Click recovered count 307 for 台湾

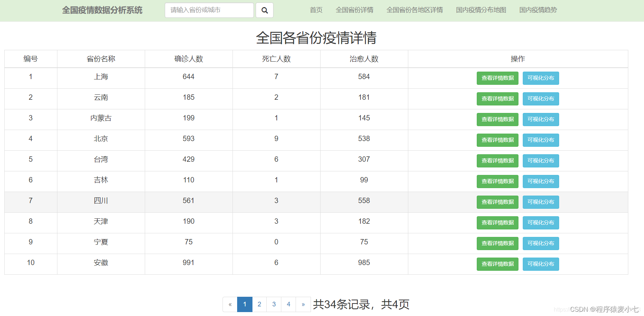364,159
